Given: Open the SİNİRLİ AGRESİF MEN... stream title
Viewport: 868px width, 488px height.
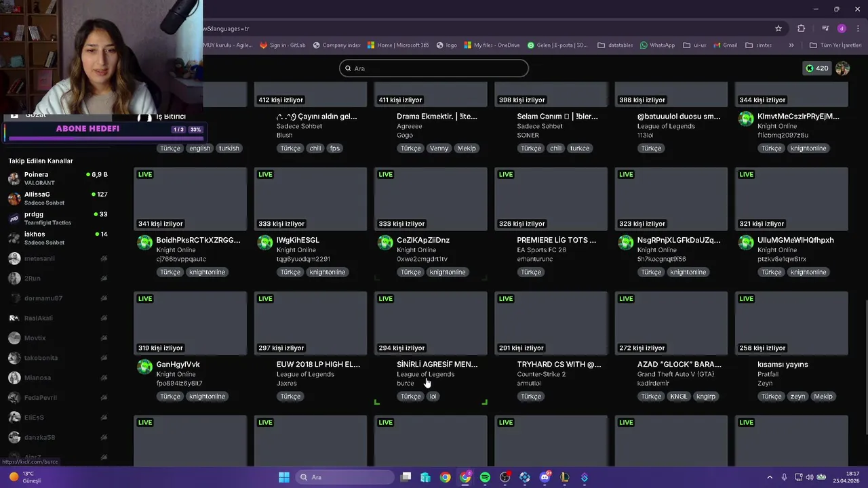Looking at the screenshot, I should point(437,365).
